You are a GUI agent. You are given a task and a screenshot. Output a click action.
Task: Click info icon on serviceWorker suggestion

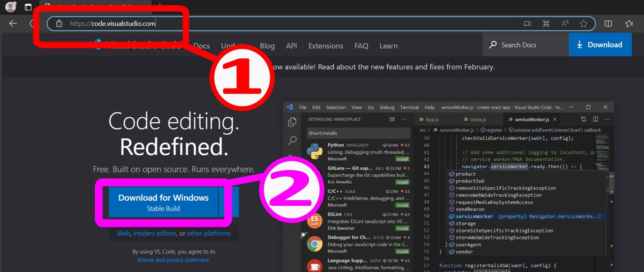pos(599,216)
